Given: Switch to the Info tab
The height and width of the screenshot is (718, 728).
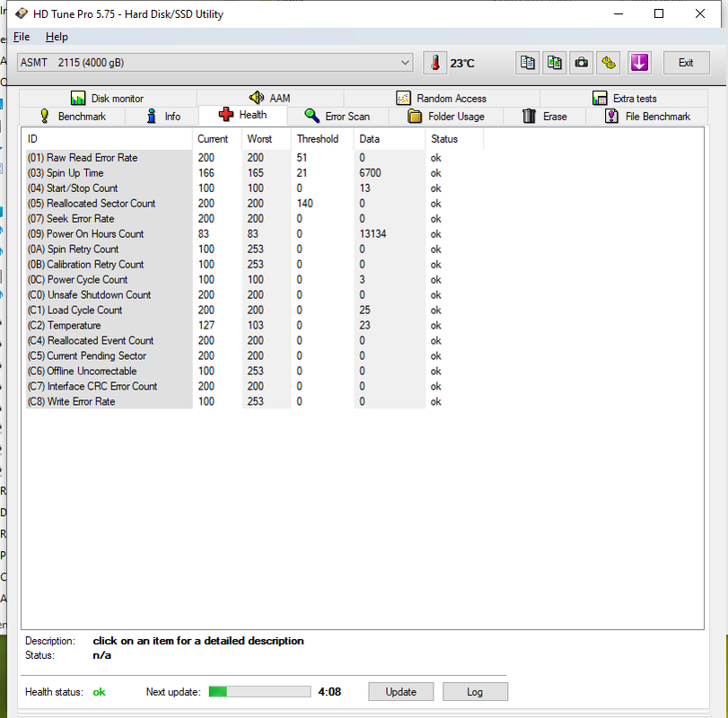Looking at the screenshot, I should click(162, 116).
